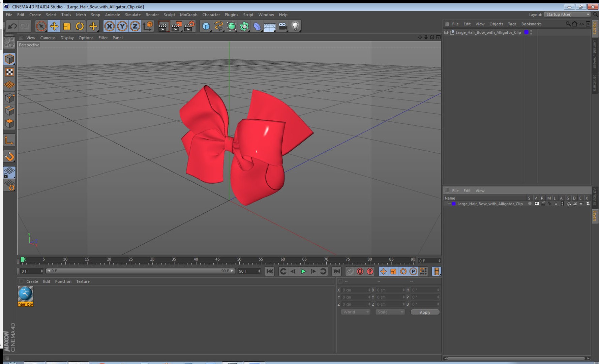
Task: Select Points mode in left palette
Action: click(x=9, y=98)
